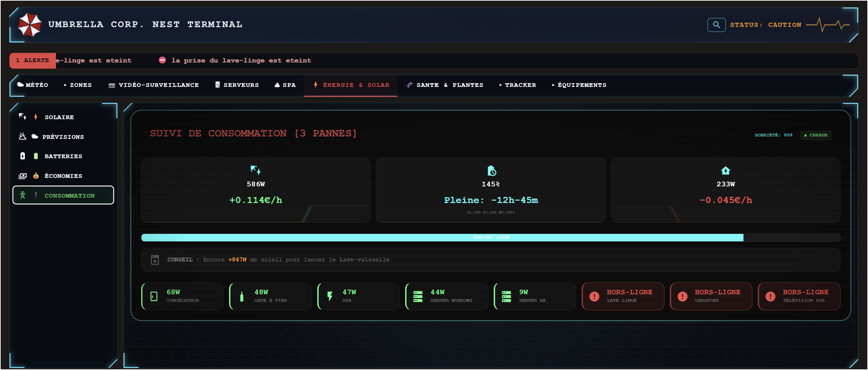Click the bottle icon on Cave à Vins card

pyautogui.click(x=242, y=296)
